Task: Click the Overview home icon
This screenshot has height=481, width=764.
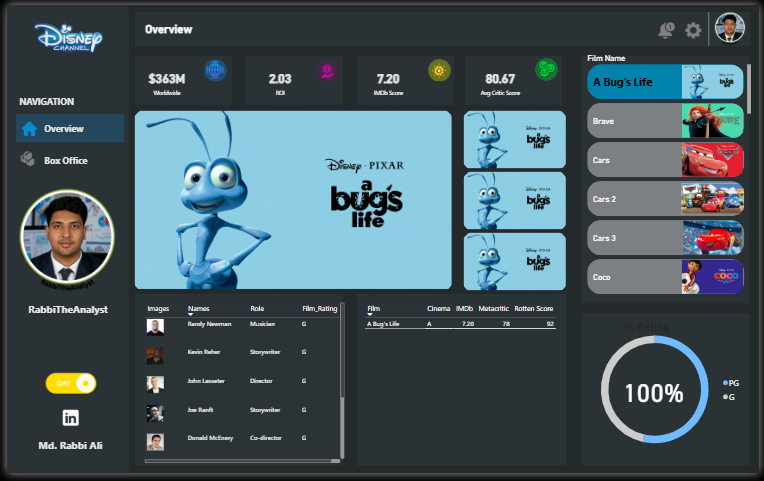Action: pyautogui.click(x=29, y=129)
